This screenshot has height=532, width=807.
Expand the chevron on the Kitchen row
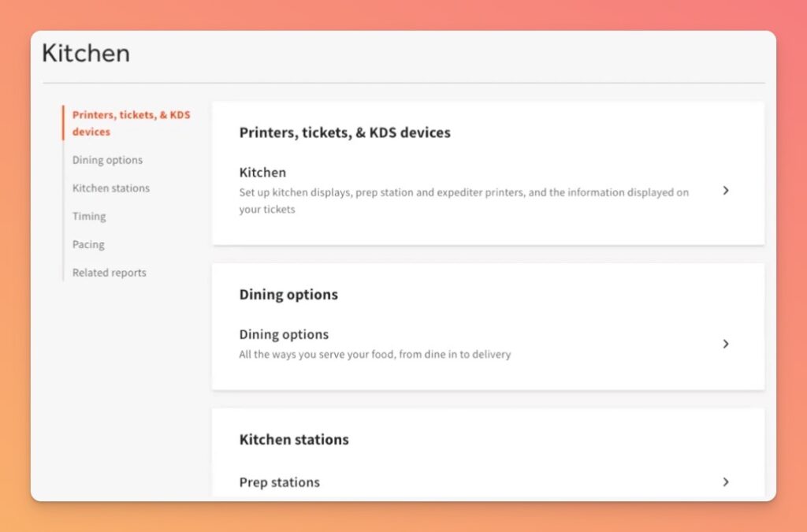pos(726,191)
